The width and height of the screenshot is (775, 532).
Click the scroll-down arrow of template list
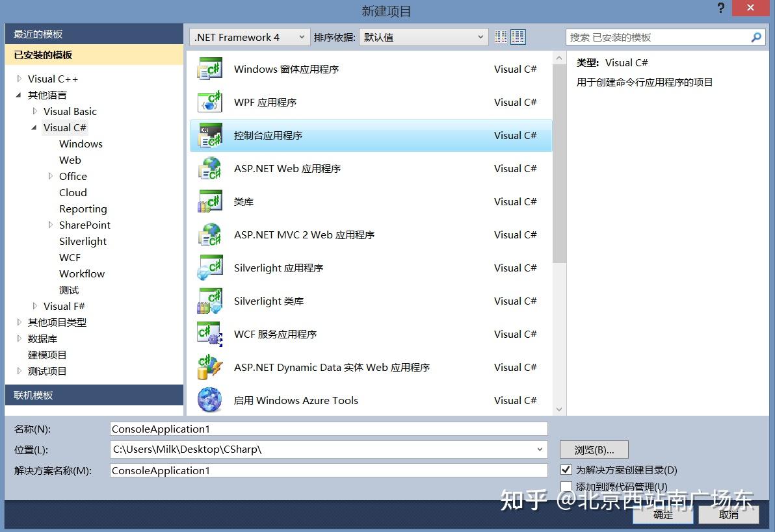[x=559, y=409]
